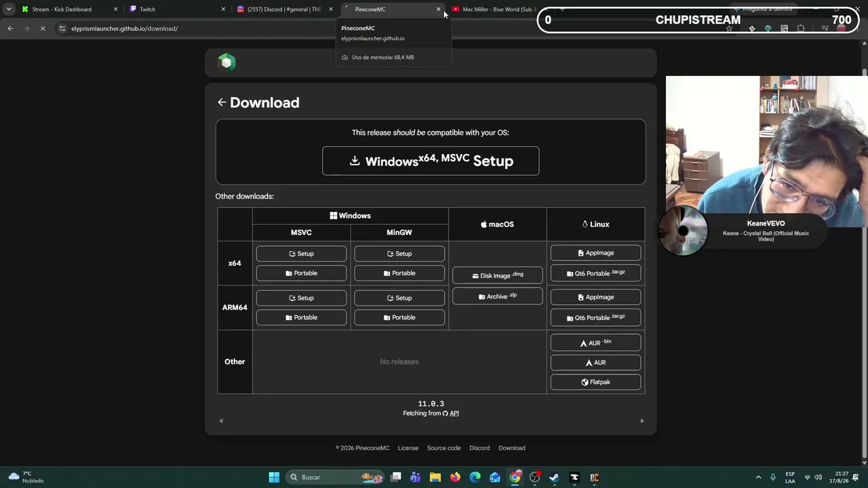Show previous release with left arrow
Image resolution: width=868 pixels, height=488 pixels.
tap(220, 421)
